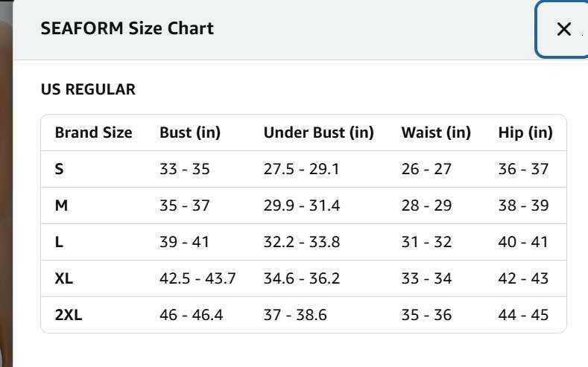This screenshot has width=588, height=367.
Task: Click the 2XL brand size row label
Action: 69,315
